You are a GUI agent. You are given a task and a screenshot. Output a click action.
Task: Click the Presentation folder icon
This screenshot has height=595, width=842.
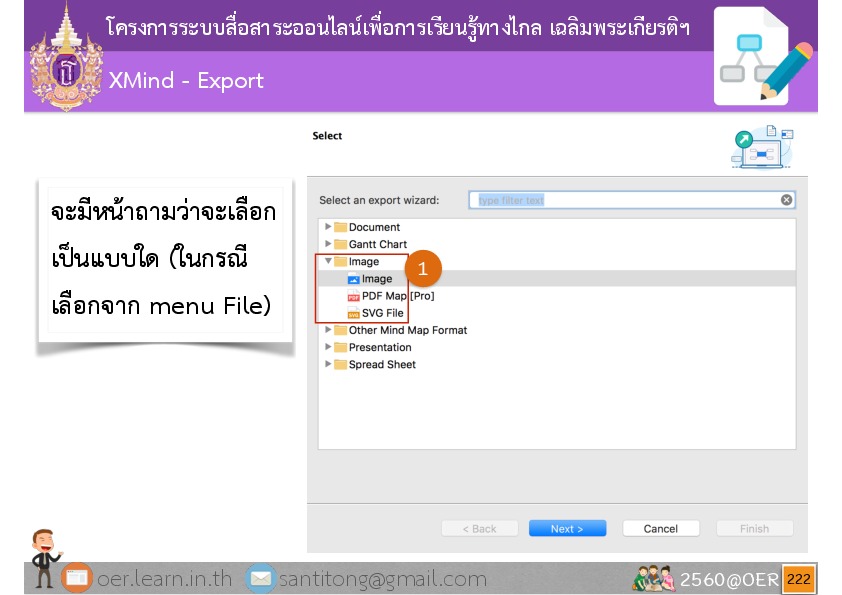pyautogui.click(x=340, y=347)
